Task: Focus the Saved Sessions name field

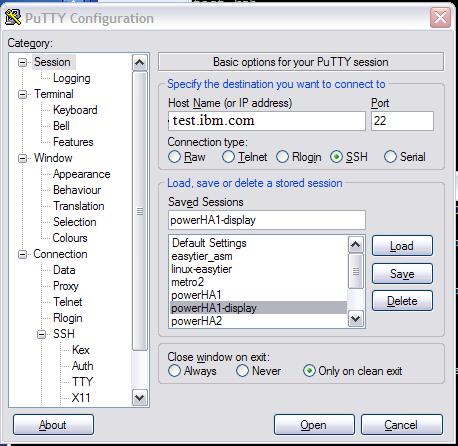Action: [267, 220]
